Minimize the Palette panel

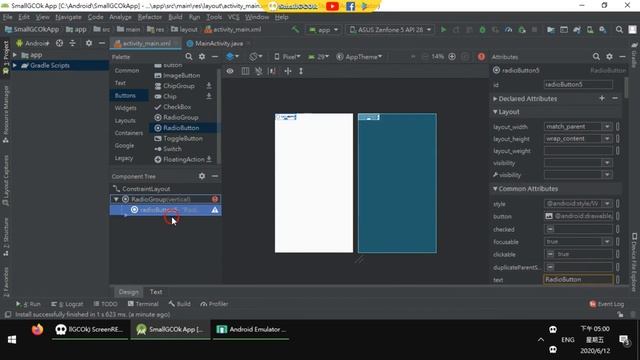point(215,57)
